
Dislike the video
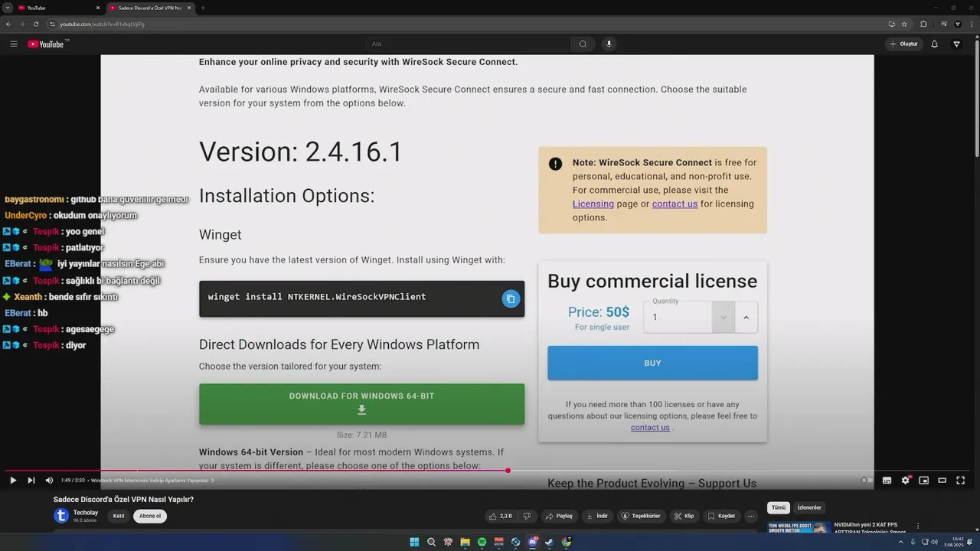point(526,516)
